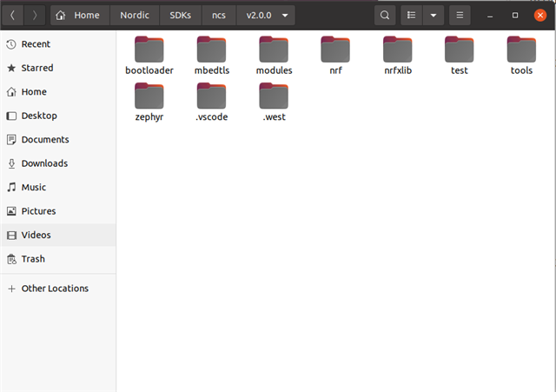Screen dimensions: 556x392
Task: Jump to ncs in the path bar
Action: pyautogui.click(x=219, y=16)
